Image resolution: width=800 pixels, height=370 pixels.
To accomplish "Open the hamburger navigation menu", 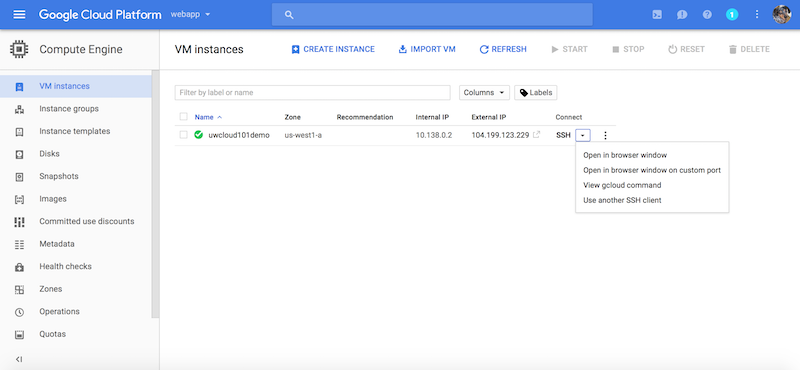I will (x=19, y=14).
